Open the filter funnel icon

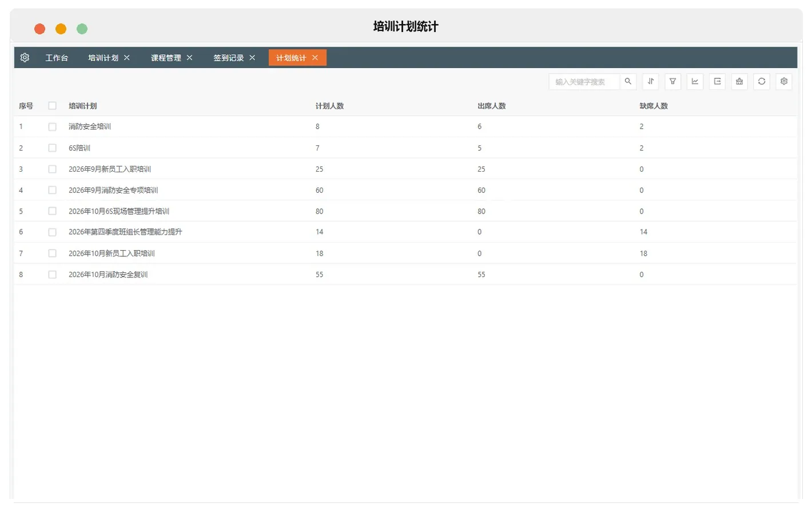click(x=673, y=81)
